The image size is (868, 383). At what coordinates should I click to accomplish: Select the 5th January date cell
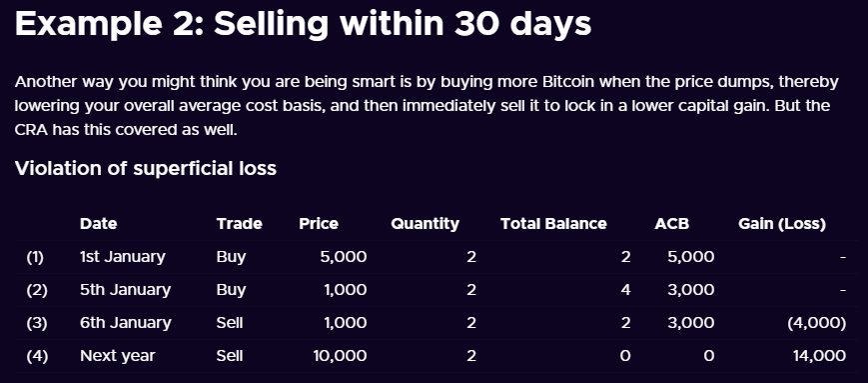125,290
